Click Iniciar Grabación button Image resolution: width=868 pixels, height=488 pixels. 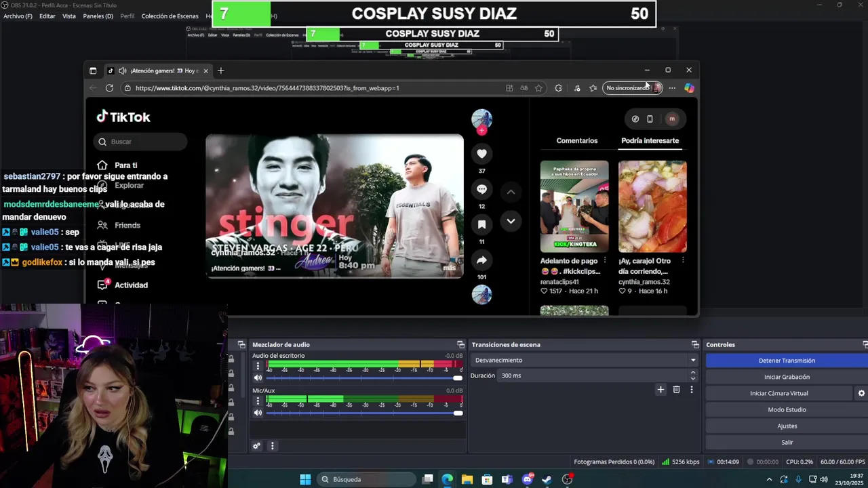(x=787, y=377)
